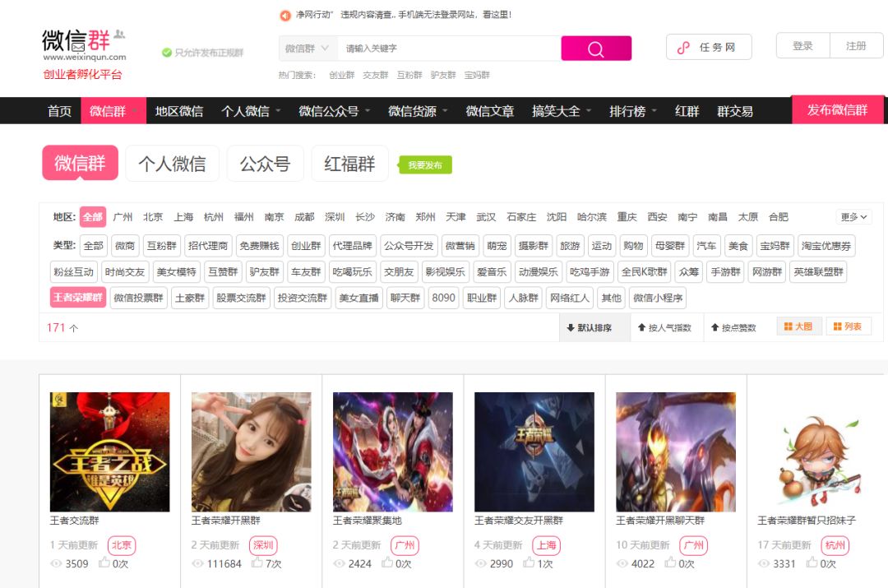Switch to the 公众号 tab
This screenshot has width=888, height=588.
265,164
